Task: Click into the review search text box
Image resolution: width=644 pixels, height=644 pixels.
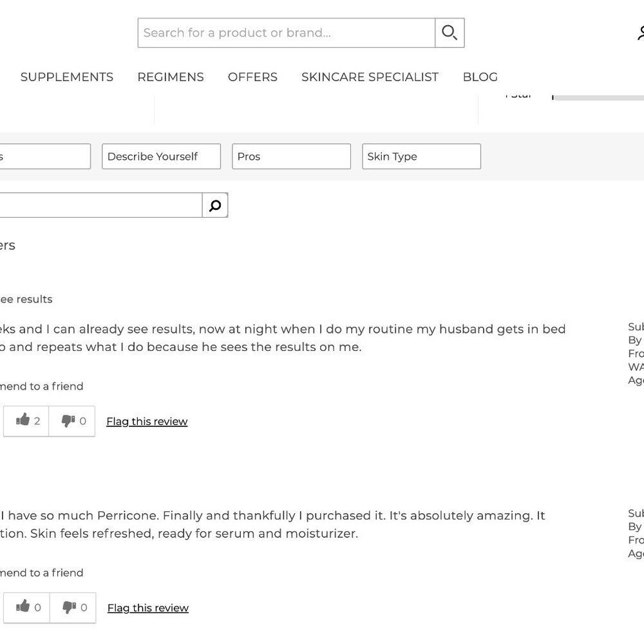Action: click(100, 205)
